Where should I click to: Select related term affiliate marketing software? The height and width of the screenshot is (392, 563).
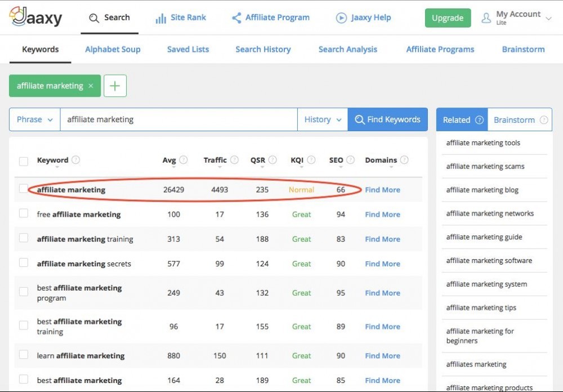click(x=489, y=261)
